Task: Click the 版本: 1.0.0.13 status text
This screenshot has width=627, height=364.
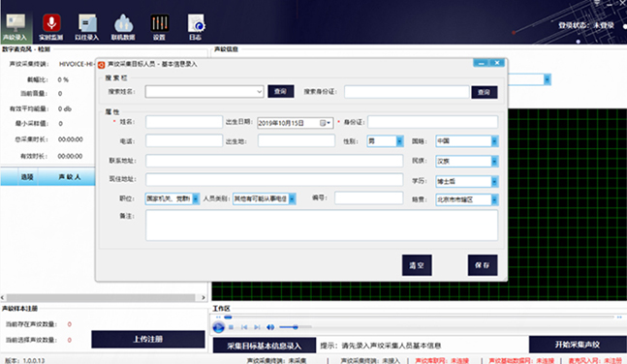Action: (x=25, y=360)
